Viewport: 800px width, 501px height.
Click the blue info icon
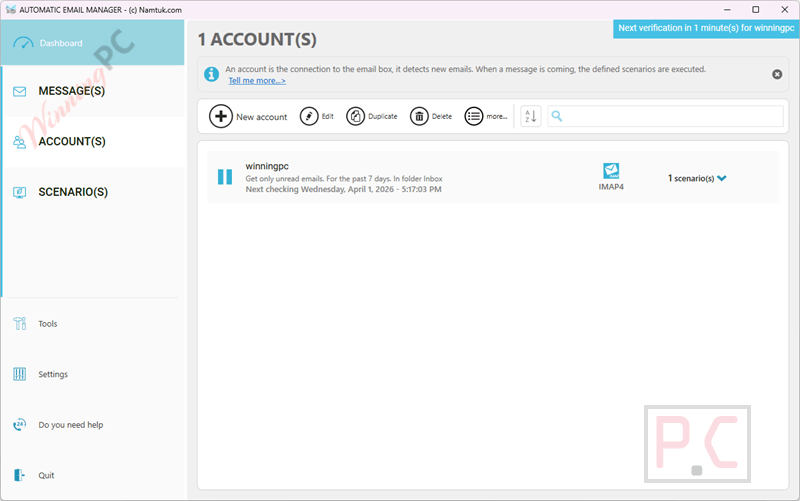pos(211,74)
